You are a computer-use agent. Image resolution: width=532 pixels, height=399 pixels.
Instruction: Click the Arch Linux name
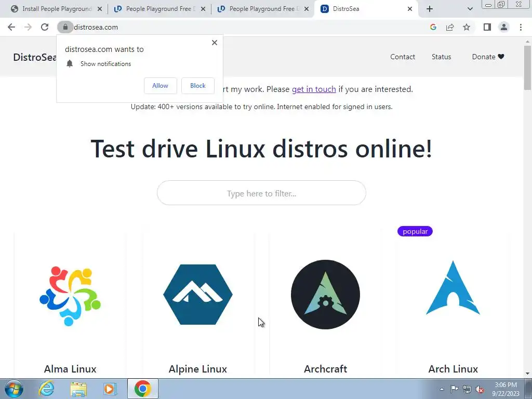(453, 369)
